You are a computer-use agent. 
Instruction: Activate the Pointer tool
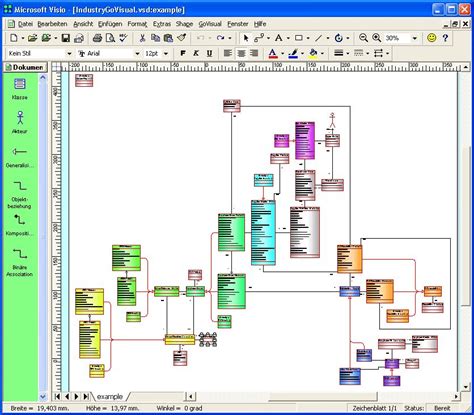point(246,38)
